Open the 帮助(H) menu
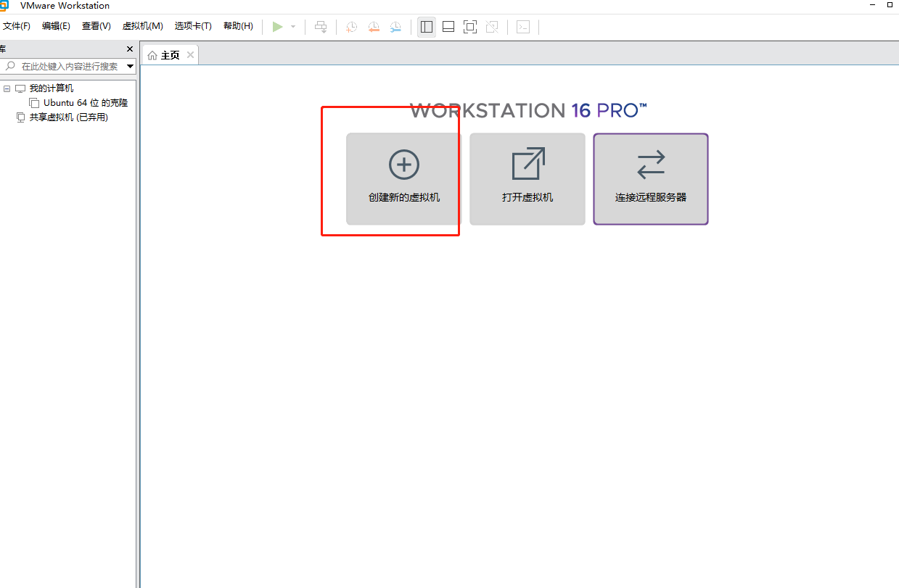The width and height of the screenshot is (899, 588). 238,26
